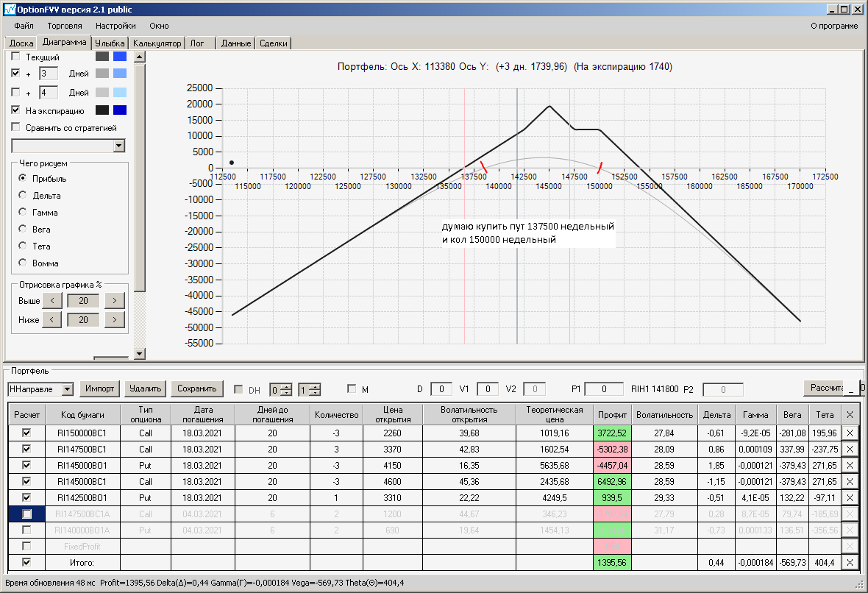The image size is (868, 593).
Task: Click the black На экспирацию color swatch
Action: (x=102, y=110)
